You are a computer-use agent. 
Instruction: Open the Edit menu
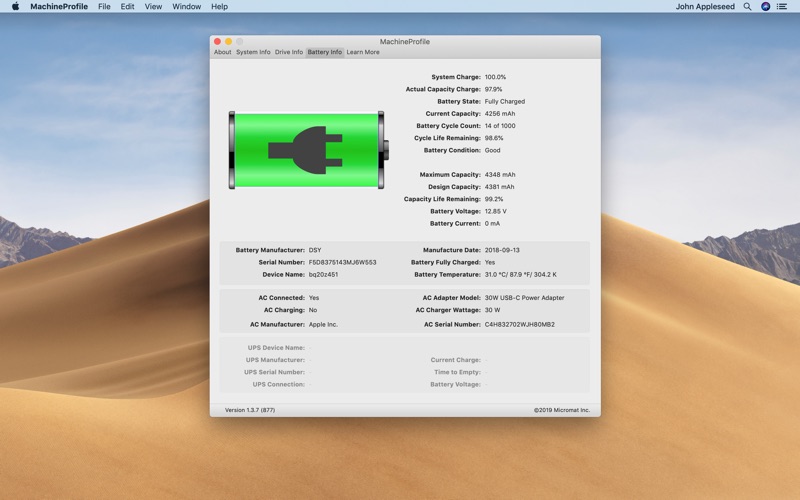127,7
